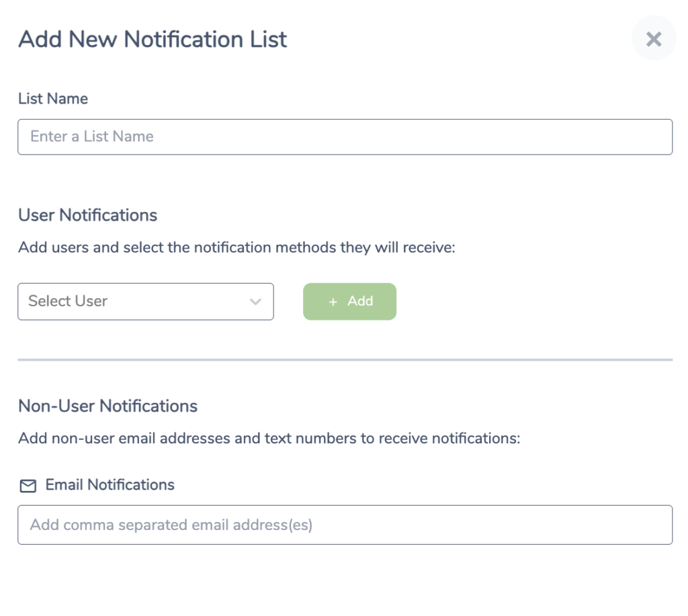Click the User Notifications heading
Image resolution: width=688 pixels, height=616 pixels.
tap(88, 215)
